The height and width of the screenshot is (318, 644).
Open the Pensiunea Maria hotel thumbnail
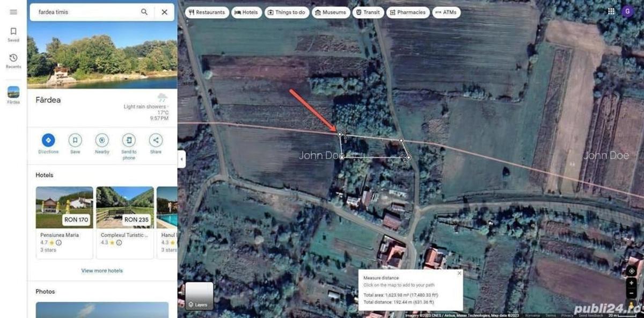(x=64, y=208)
